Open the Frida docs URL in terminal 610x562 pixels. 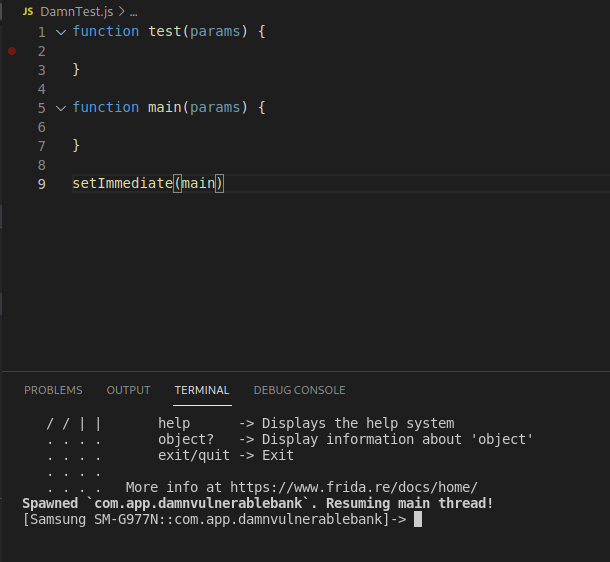pos(353,487)
